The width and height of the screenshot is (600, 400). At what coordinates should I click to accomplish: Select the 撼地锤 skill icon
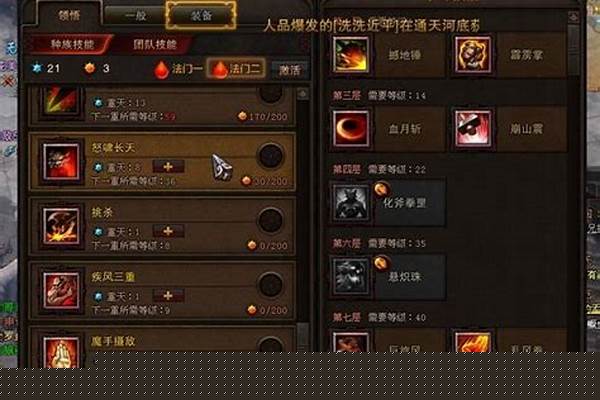(x=351, y=55)
